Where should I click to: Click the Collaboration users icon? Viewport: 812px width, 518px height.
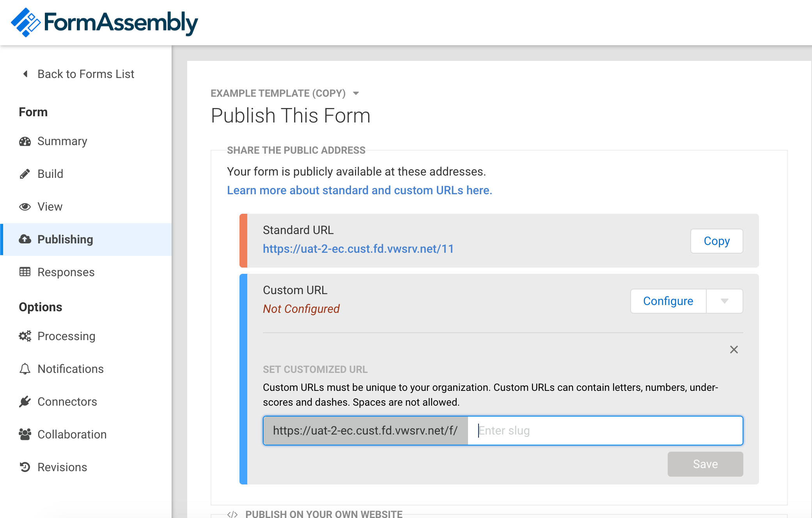pos(25,435)
